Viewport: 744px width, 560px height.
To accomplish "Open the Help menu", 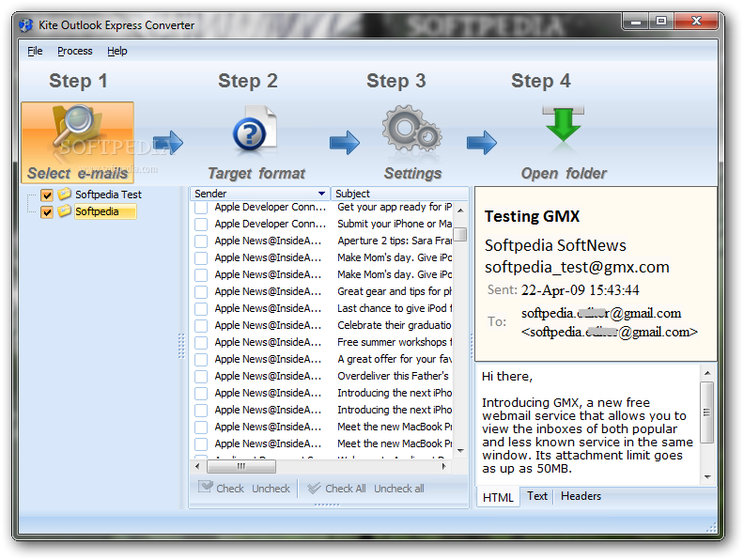I will click(117, 51).
